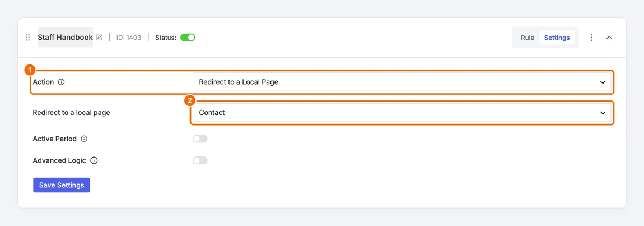Click the edit pencil icon next to Staff Handbook
644x226 pixels.
(99, 38)
